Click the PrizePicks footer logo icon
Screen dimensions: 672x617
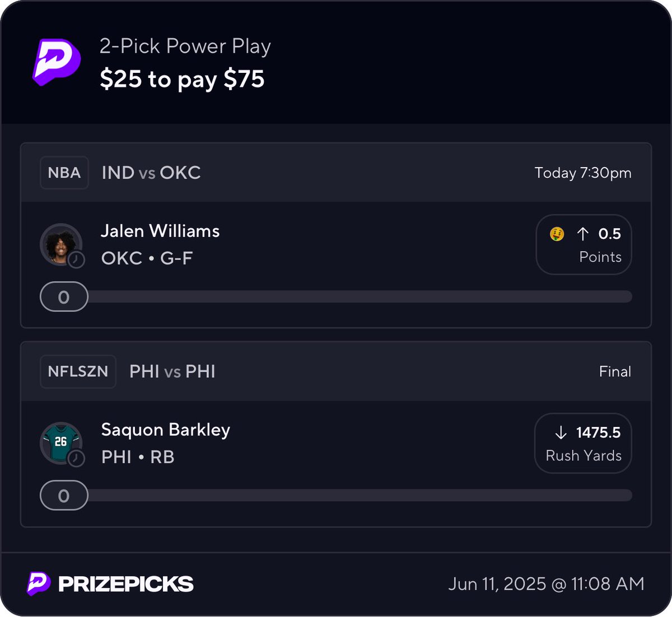click(39, 584)
